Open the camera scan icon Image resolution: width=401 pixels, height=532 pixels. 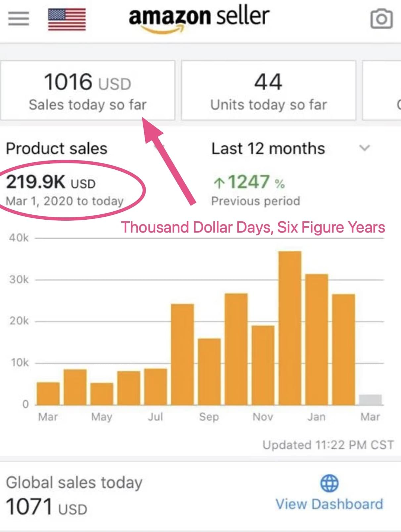click(x=381, y=19)
